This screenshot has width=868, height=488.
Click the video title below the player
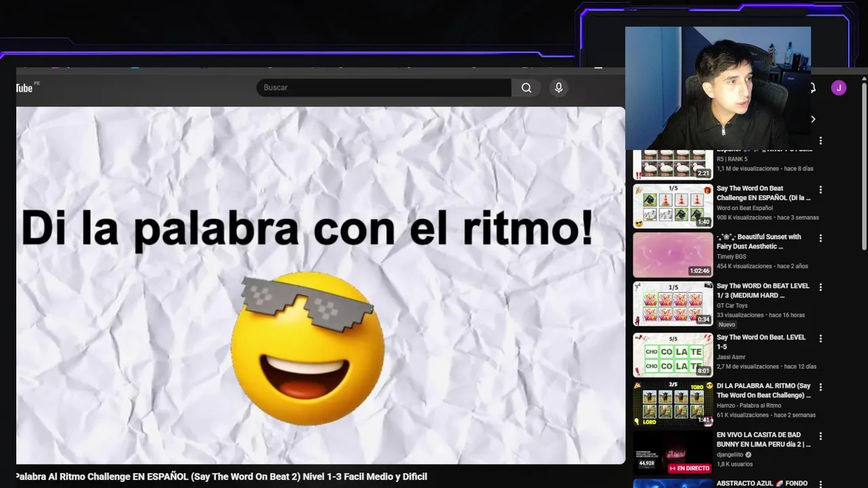point(222,476)
